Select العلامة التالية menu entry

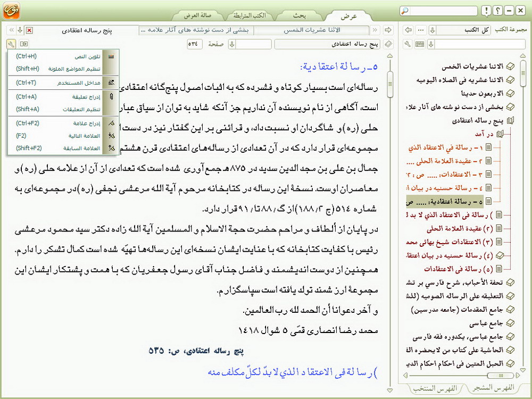63,136
